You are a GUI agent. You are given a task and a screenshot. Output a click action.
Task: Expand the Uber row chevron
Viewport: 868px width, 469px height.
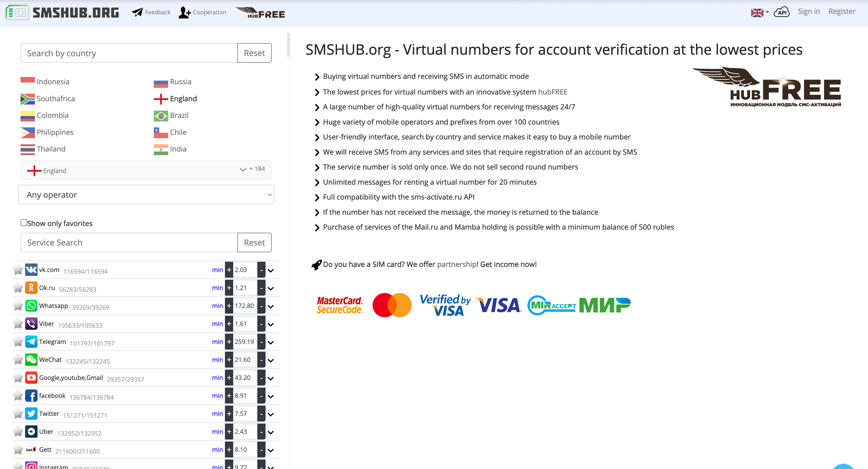coord(271,433)
